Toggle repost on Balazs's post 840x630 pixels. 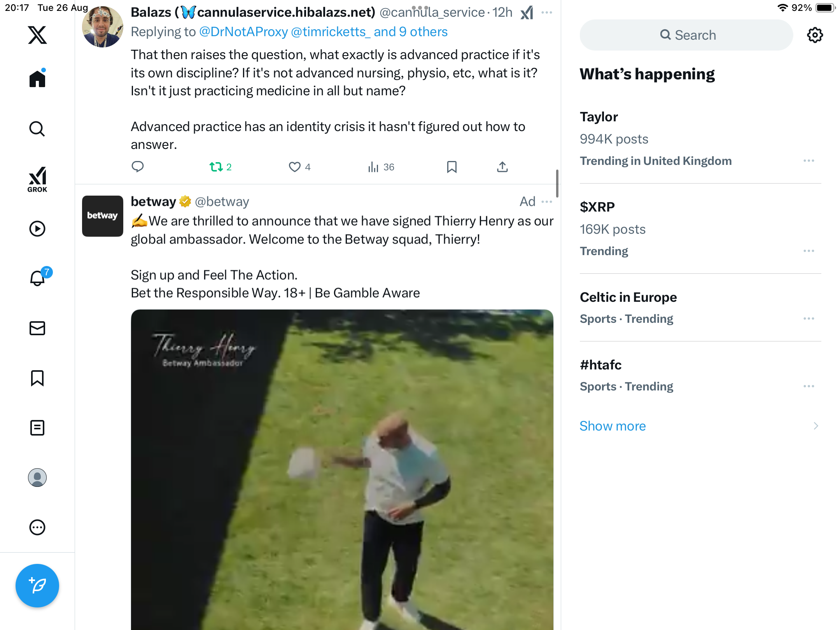(x=216, y=167)
